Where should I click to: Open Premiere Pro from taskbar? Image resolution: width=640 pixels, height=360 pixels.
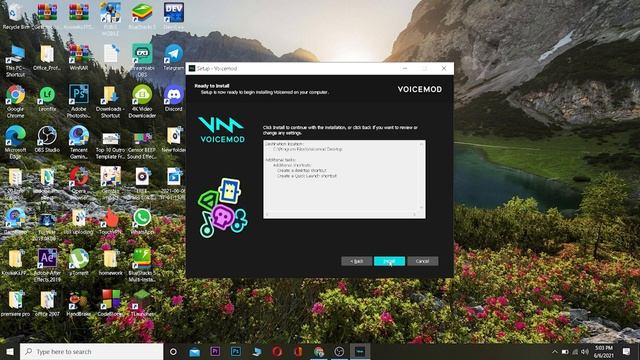click(x=215, y=351)
